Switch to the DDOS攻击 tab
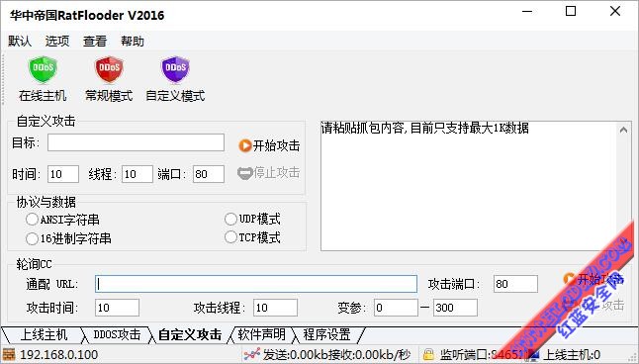Image resolution: width=639 pixels, height=364 pixels. click(x=117, y=335)
